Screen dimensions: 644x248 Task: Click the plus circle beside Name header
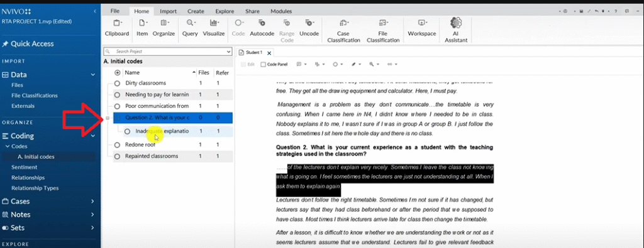[118, 73]
